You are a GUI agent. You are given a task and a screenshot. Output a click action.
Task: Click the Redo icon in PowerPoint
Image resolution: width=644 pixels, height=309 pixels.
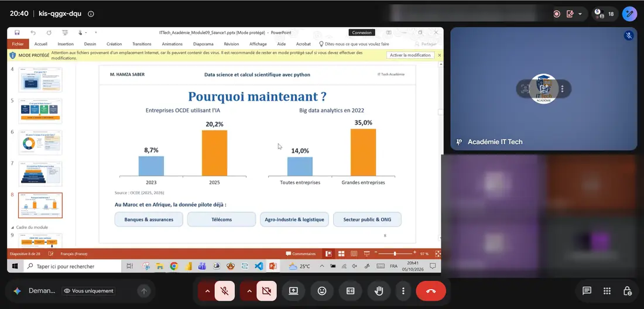(49, 32)
